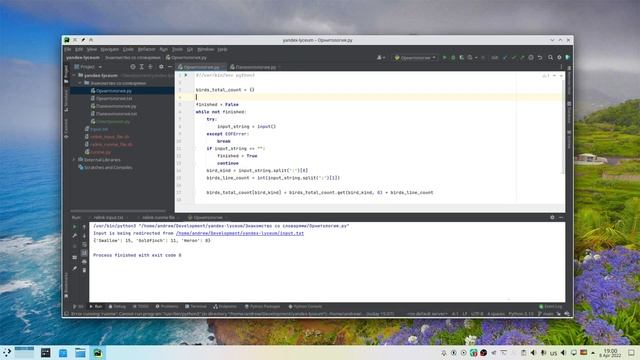Open IDE settings gear in main toolbar
640x360 pixels.
click(559, 58)
